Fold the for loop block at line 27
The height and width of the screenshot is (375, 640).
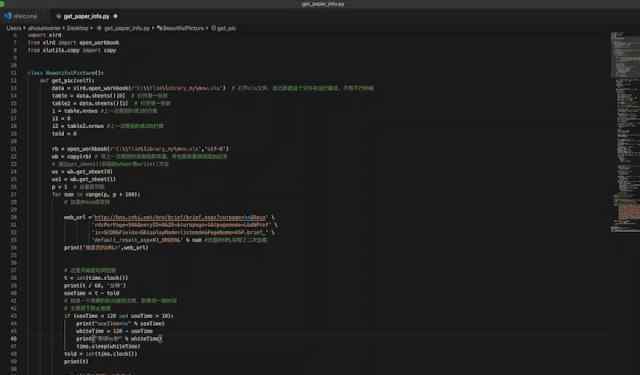(24, 195)
